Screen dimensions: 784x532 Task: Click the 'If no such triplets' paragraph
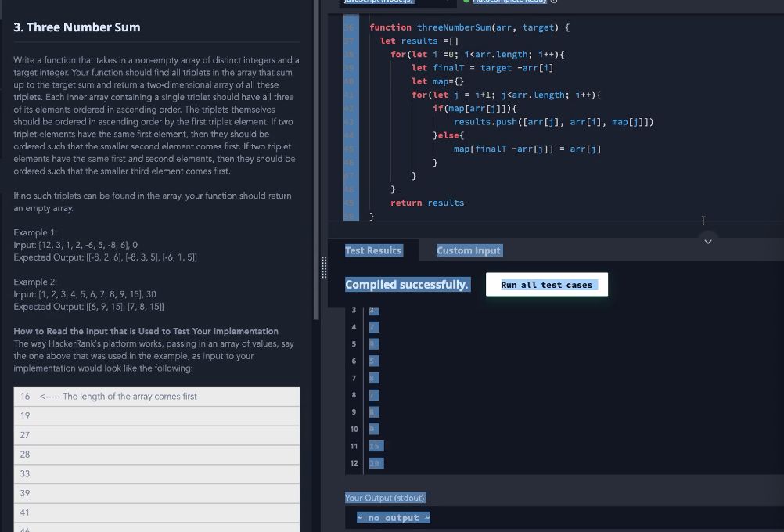[x=153, y=202]
